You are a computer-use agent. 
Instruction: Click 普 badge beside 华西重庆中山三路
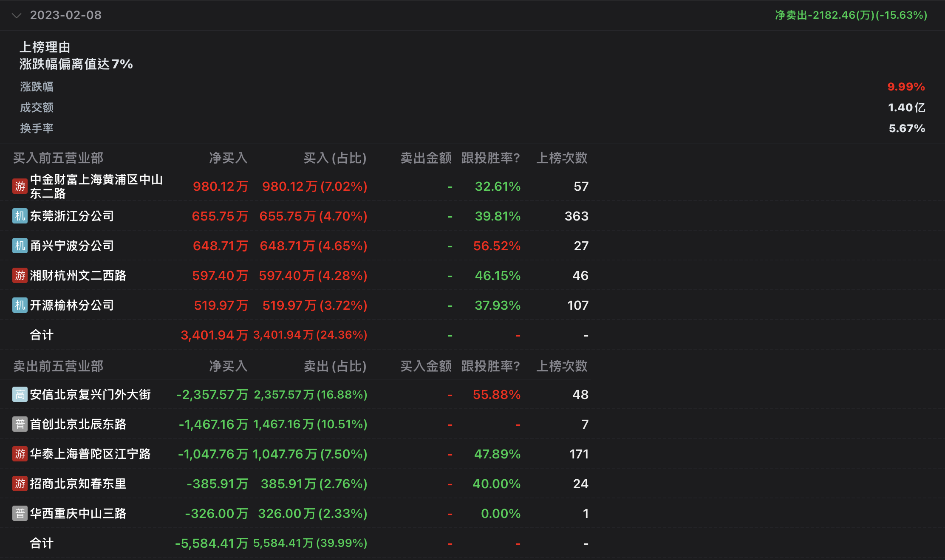pyautogui.click(x=20, y=513)
